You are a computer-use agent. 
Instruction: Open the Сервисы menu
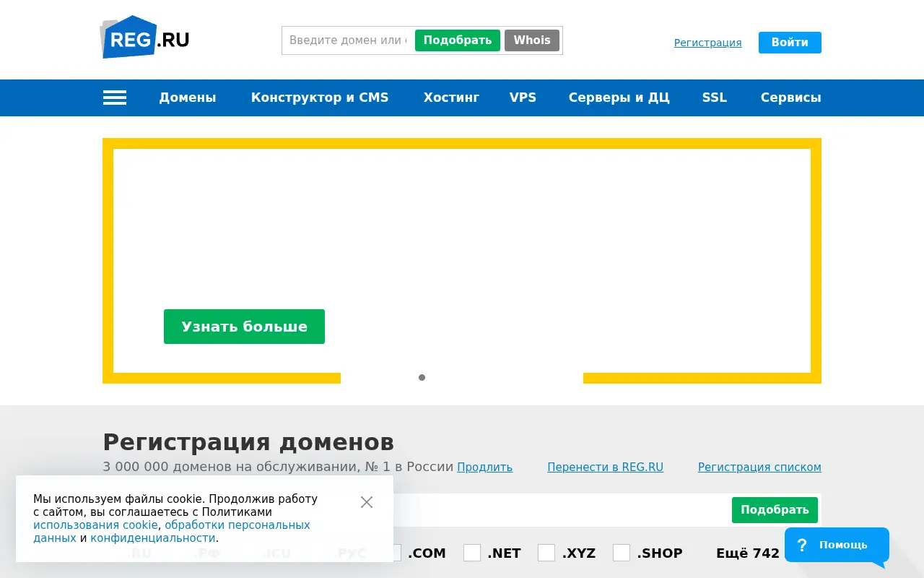(790, 98)
